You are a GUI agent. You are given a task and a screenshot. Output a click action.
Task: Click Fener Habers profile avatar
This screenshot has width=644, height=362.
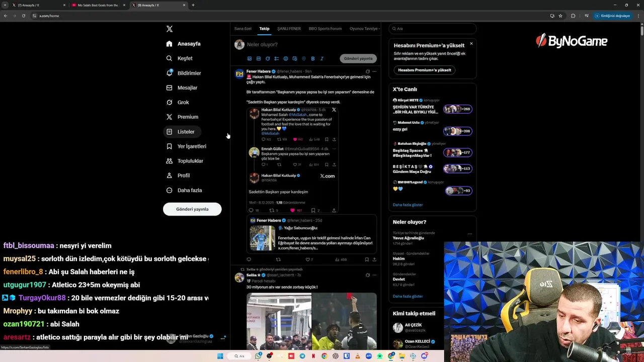[239, 73]
